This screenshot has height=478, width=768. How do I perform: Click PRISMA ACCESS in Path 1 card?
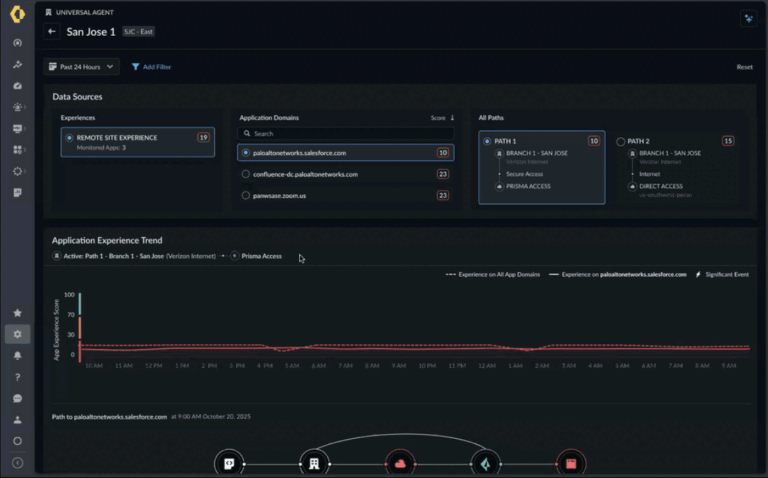[528, 186]
